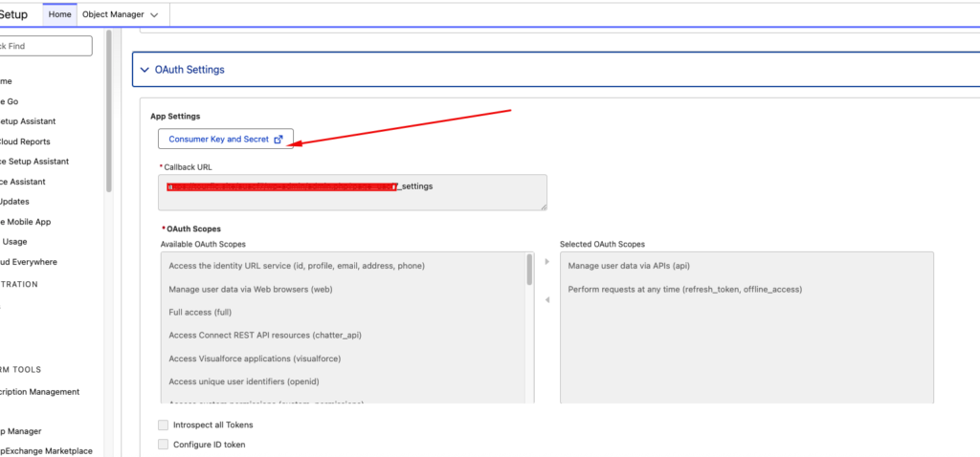Open the Object Manager tab
This screenshot has width=980, height=457.
pos(114,14)
